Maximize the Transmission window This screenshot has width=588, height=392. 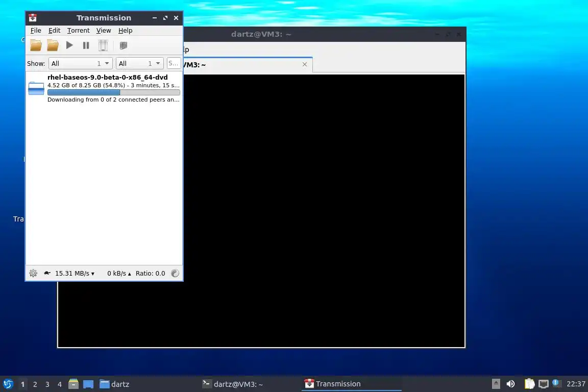pyautogui.click(x=165, y=18)
